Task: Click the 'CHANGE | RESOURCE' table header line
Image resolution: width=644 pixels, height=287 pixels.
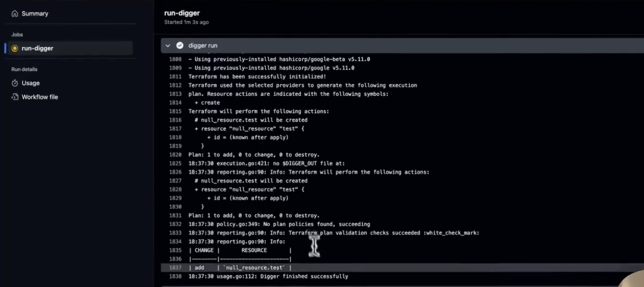Action: (x=240, y=250)
